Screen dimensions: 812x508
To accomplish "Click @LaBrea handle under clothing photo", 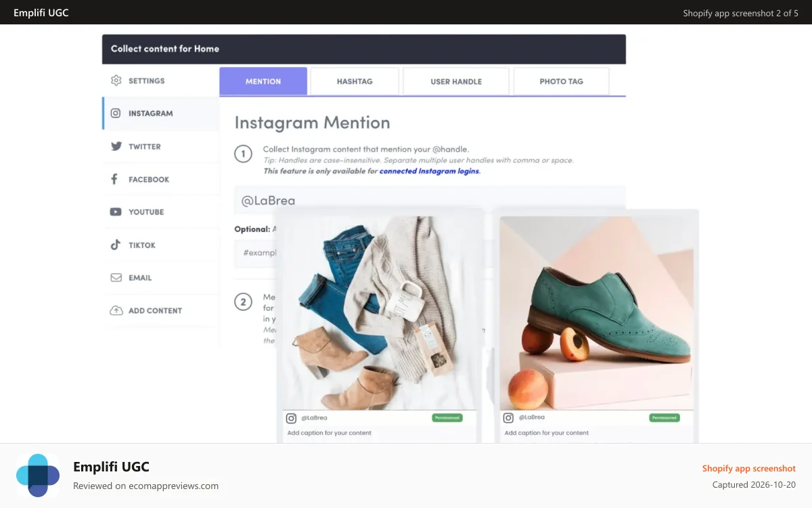I will 314,418.
